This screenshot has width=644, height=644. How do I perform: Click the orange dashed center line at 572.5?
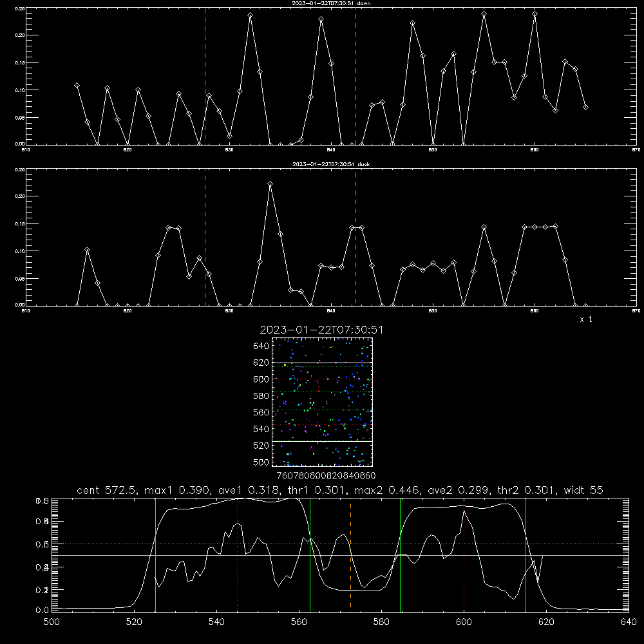350,554
